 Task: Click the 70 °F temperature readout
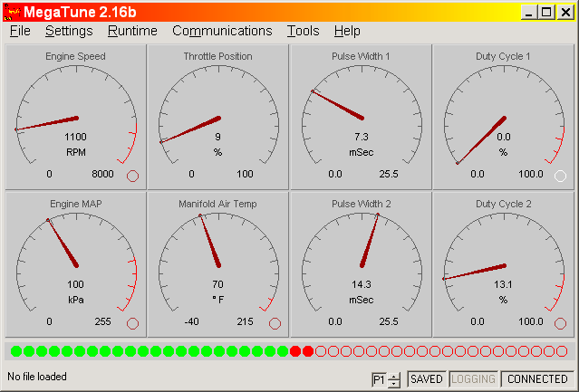coord(217,284)
